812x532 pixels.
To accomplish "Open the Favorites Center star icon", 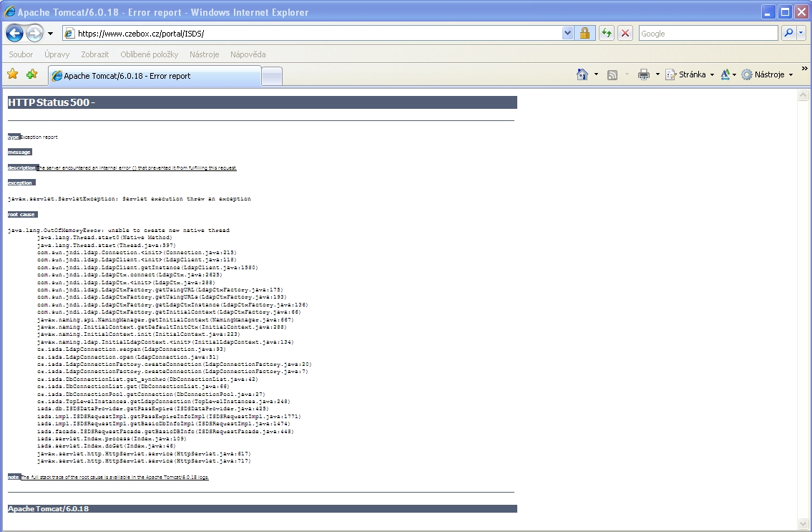I will [12, 74].
